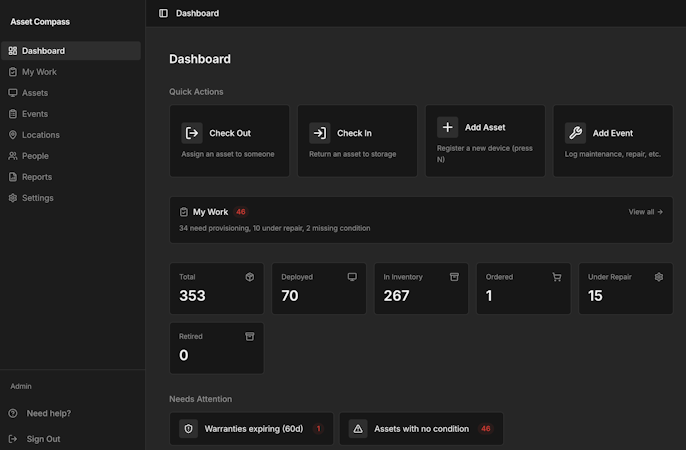This screenshot has width=686, height=450.
Task: Open Warranties expiring (60d) label
Action: click(254, 429)
